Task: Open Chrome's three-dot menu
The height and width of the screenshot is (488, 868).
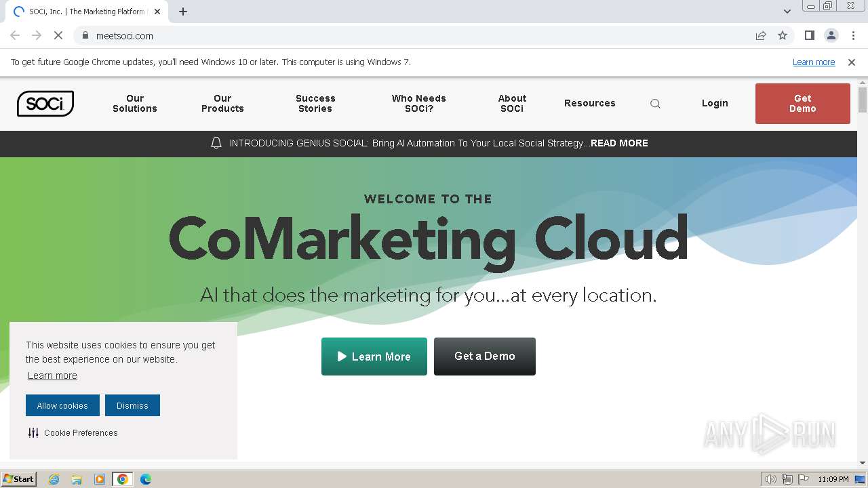Action: pos(853,36)
